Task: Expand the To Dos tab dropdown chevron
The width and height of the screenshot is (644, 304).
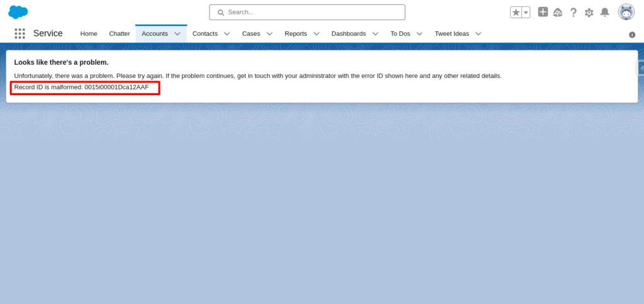Action: point(419,34)
